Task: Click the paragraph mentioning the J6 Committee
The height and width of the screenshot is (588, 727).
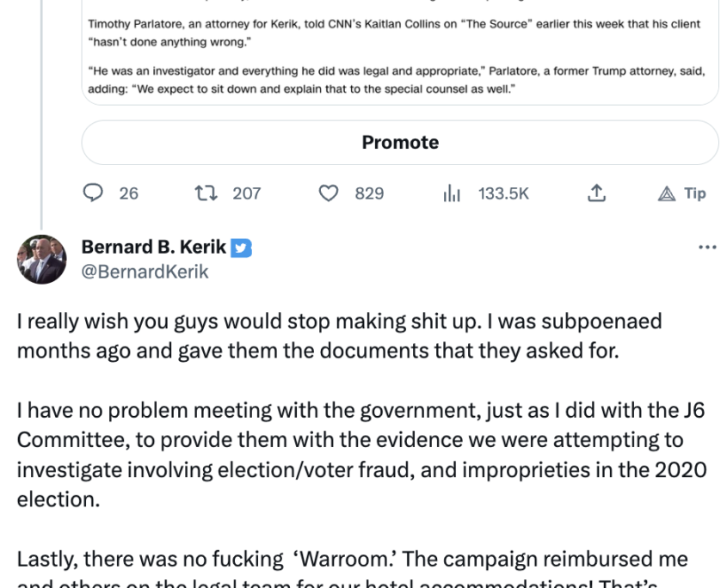Action: pos(361,455)
